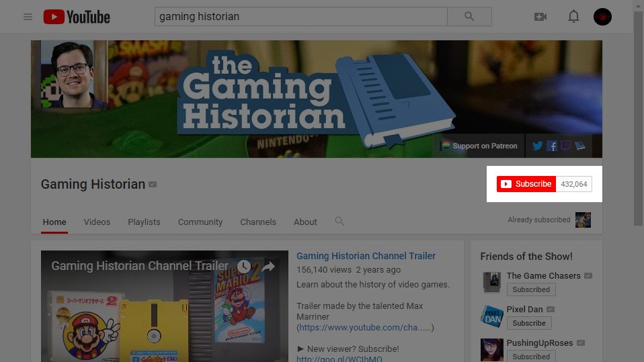The height and width of the screenshot is (362, 644).
Task: Click The Game Chasers channel avatar
Action: pos(491,282)
